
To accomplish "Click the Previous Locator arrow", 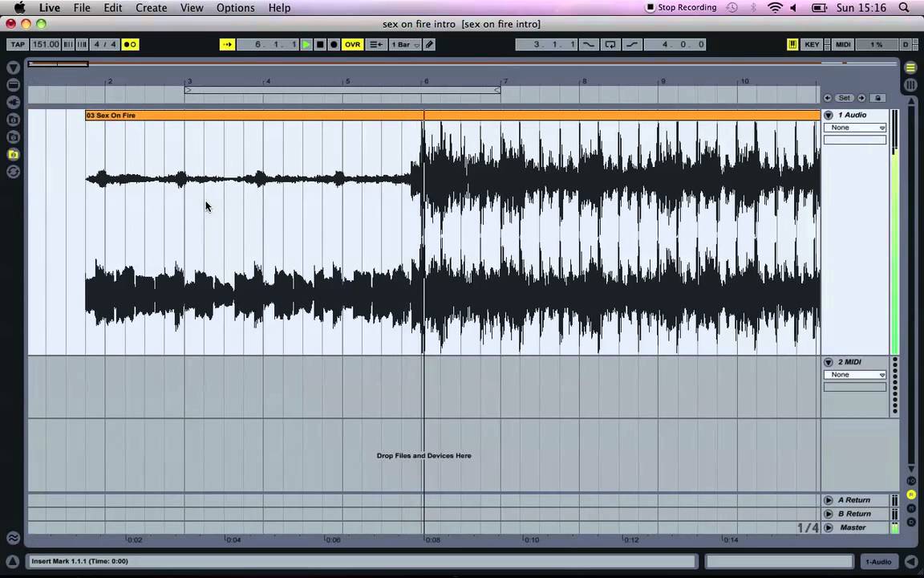I will click(828, 98).
